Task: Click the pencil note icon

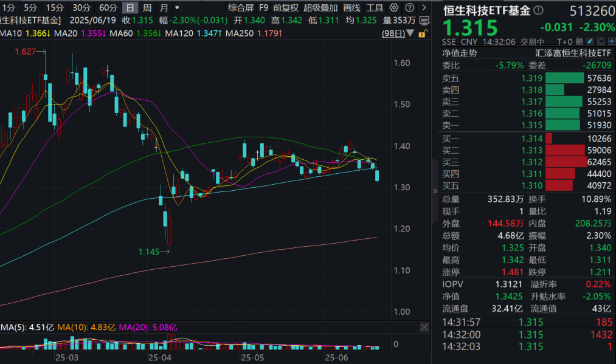Action: pyautogui.click(x=590, y=41)
